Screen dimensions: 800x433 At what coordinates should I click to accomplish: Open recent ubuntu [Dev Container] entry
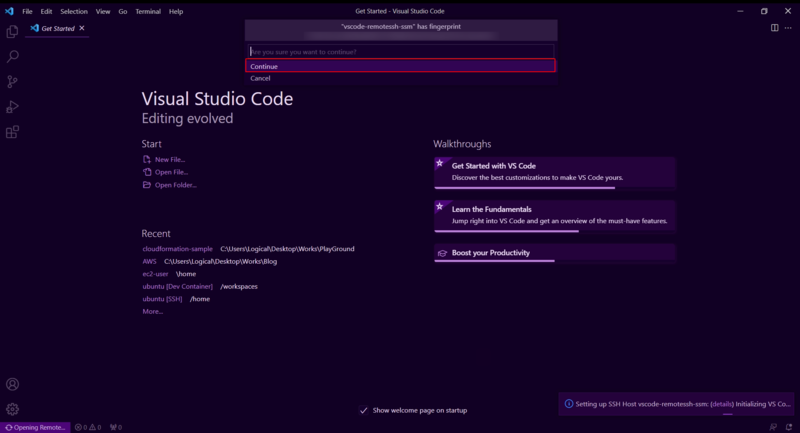click(x=178, y=286)
